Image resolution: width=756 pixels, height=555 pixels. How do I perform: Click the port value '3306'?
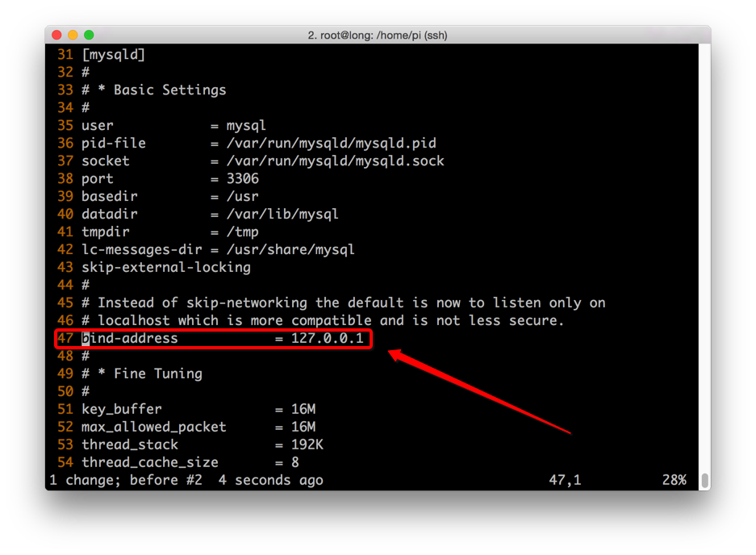(243, 178)
